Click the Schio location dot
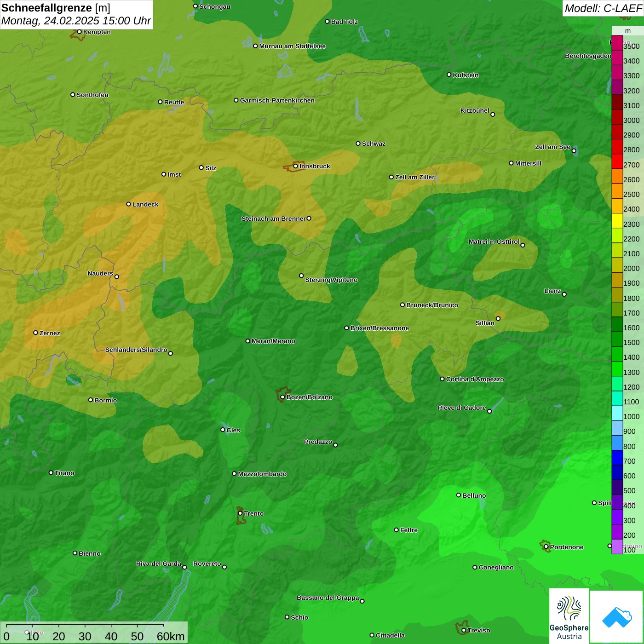Screen dimensions: 644x644 287,617
